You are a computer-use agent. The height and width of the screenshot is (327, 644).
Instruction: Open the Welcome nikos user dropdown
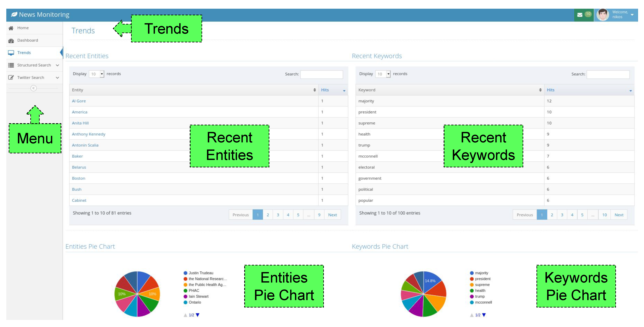(632, 15)
